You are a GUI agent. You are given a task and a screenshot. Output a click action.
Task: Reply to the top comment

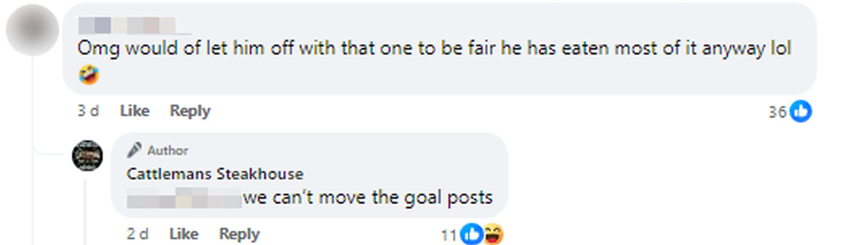pos(190,111)
